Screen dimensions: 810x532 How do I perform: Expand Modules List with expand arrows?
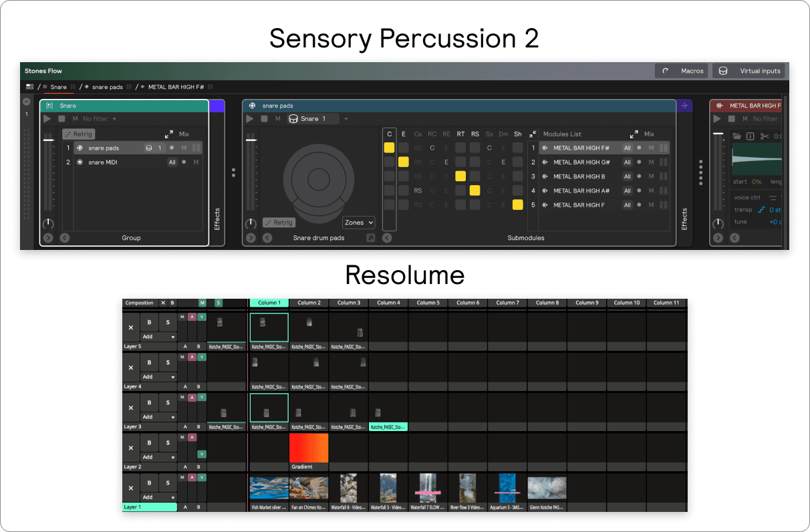point(634,134)
